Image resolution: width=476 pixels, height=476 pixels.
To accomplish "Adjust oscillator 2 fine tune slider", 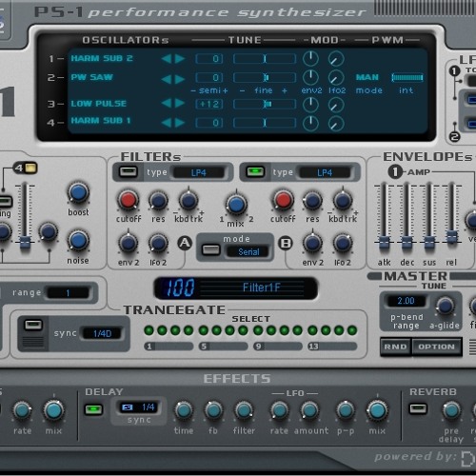I will (265, 77).
